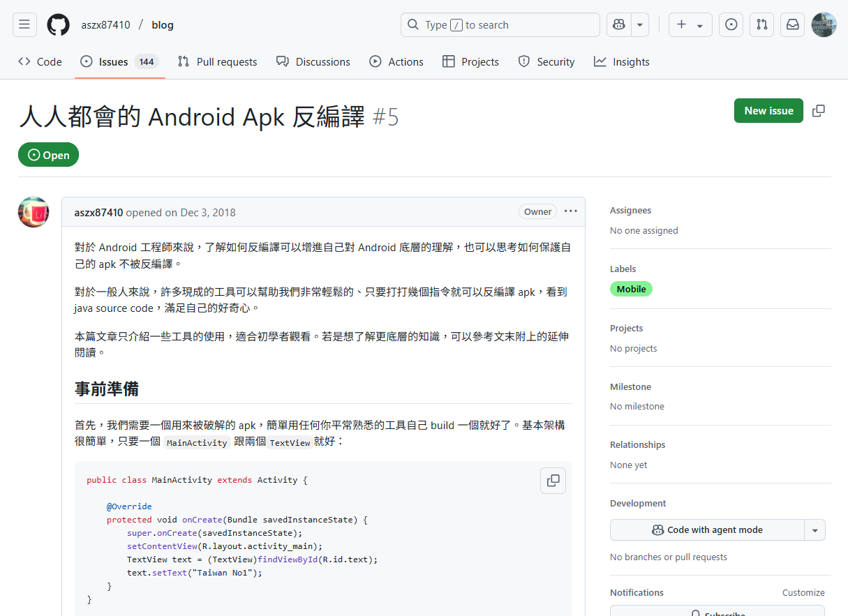The width and height of the screenshot is (848, 616).
Task: Click the No branches or pull requests text
Action: click(668, 557)
